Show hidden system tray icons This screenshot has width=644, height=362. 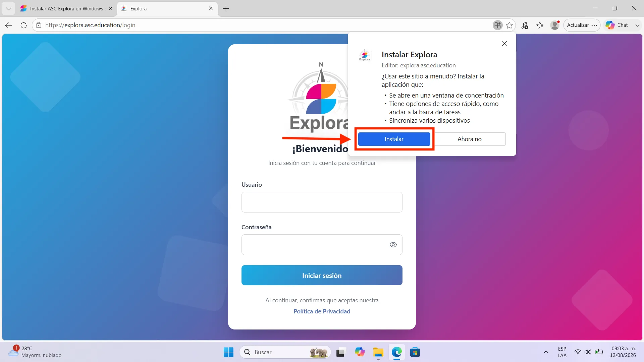(546, 352)
